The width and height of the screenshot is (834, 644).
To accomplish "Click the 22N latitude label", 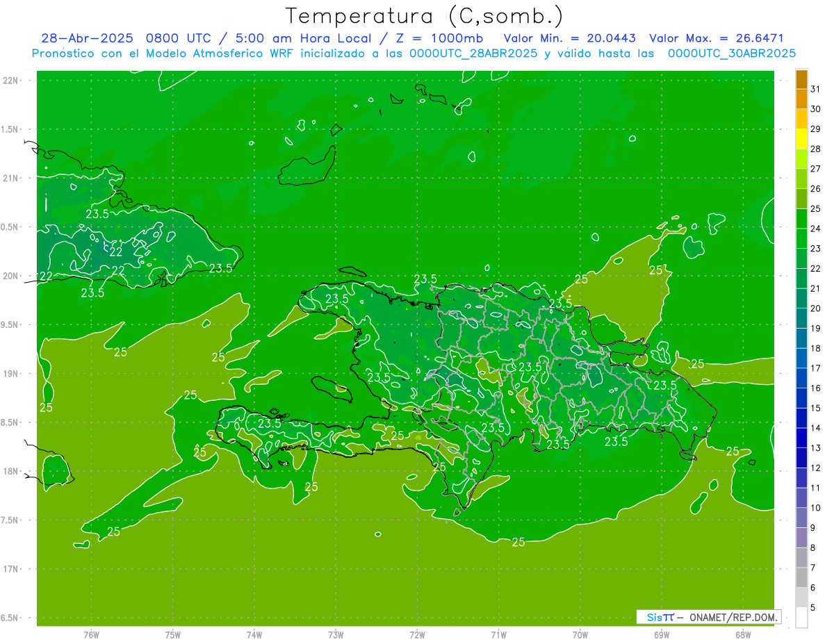I will pos(10,81).
